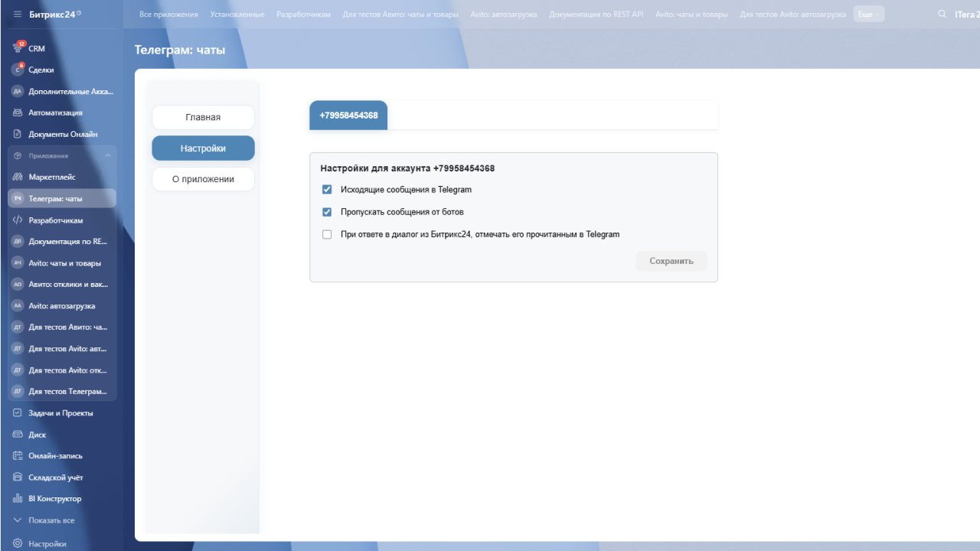
Task: Open Задачи и Проекты via its sidebar icon
Action: (18, 412)
